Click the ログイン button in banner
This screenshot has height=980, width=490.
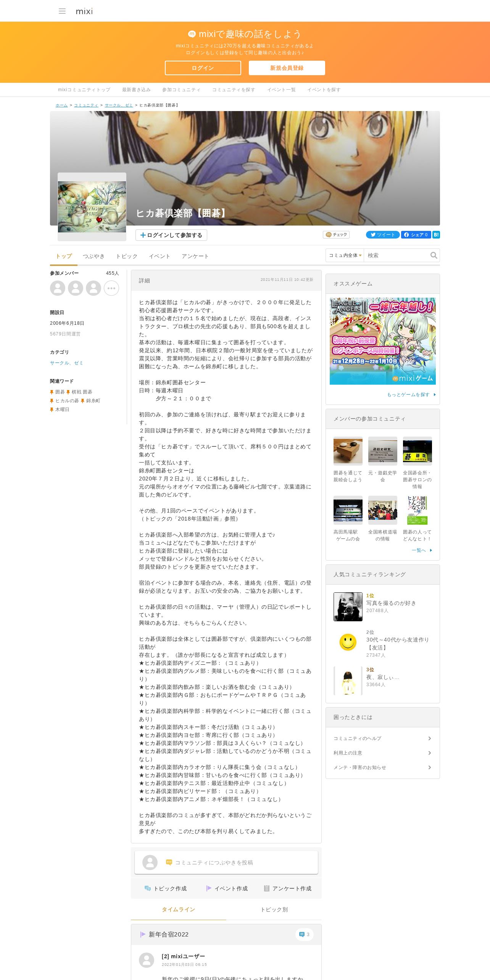coord(203,68)
